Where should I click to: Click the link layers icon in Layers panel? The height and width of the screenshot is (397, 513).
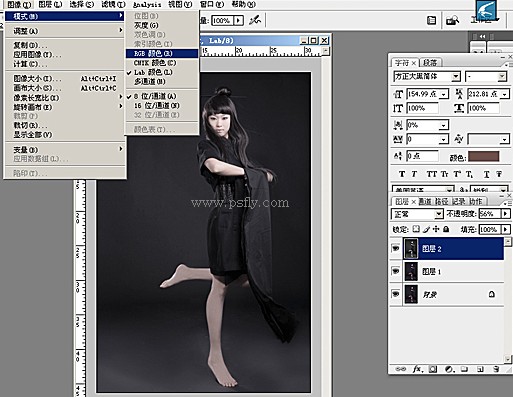pyautogui.click(x=400, y=369)
